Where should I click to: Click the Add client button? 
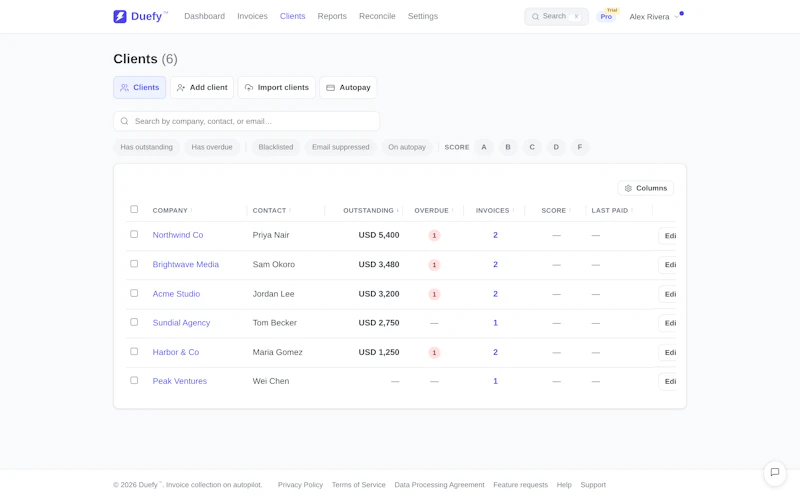click(x=202, y=87)
